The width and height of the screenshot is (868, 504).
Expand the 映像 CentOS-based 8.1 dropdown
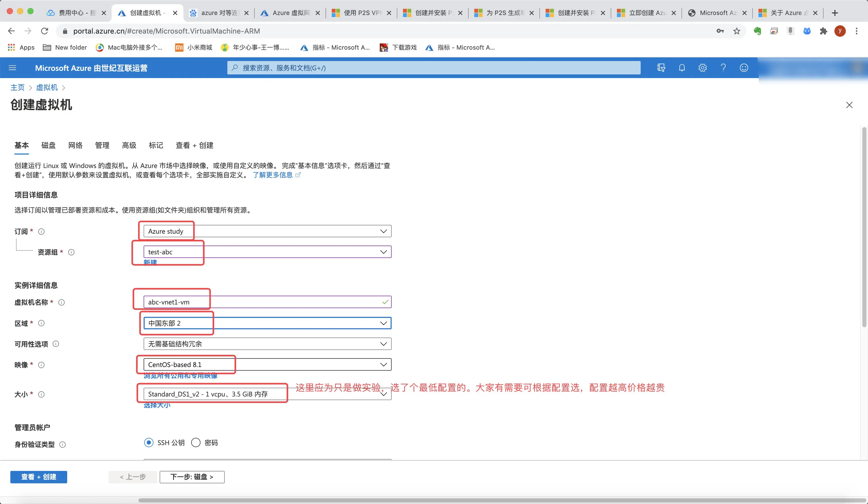(383, 365)
